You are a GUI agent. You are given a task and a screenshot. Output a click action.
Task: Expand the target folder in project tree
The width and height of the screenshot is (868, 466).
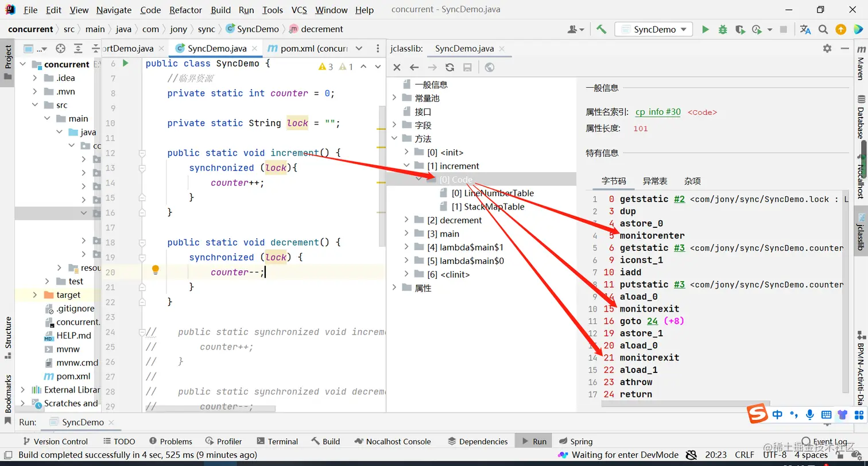coord(35,294)
